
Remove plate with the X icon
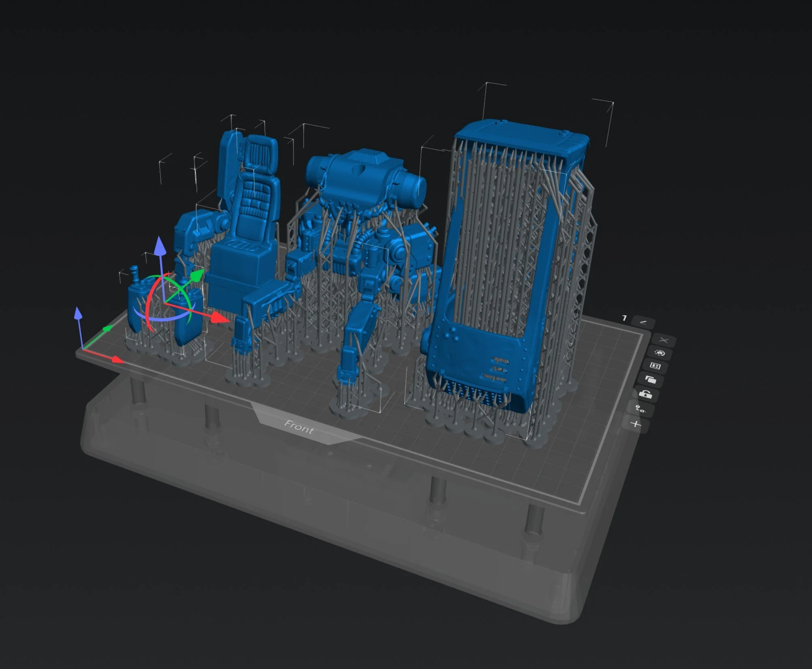663,340
